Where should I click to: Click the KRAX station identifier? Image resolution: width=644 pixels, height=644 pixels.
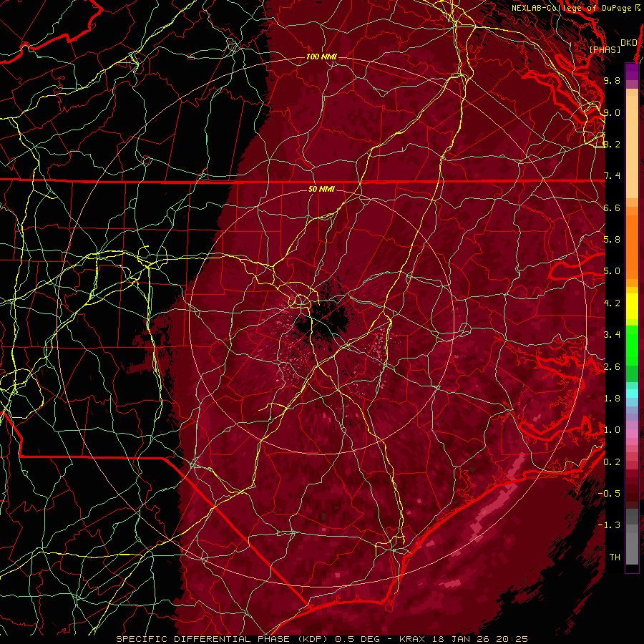(x=413, y=639)
